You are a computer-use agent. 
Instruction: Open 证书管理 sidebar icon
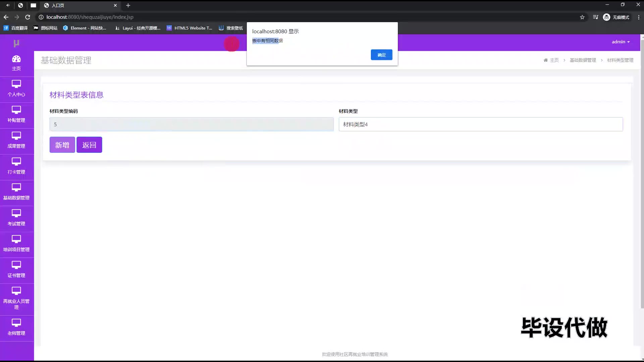click(x=16, y=265)
